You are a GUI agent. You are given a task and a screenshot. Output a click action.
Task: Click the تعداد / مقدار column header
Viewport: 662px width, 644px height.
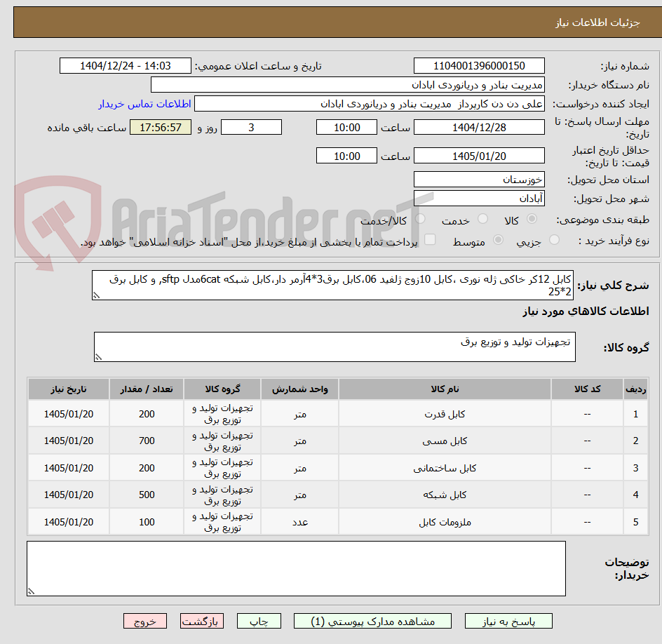(x=147, y=389)
